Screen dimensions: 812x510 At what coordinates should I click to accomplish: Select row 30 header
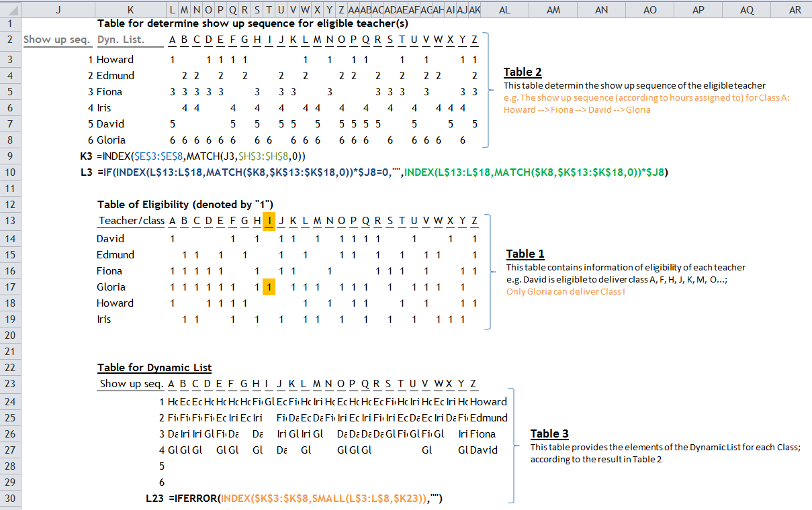coord(10,499)
